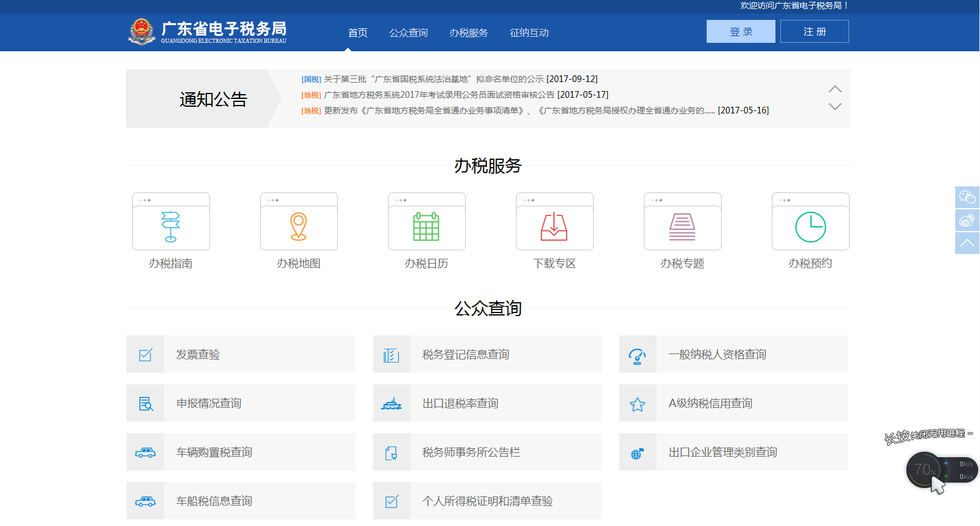
Task: Show previous notice with up chevron
Action: point(835,89)
